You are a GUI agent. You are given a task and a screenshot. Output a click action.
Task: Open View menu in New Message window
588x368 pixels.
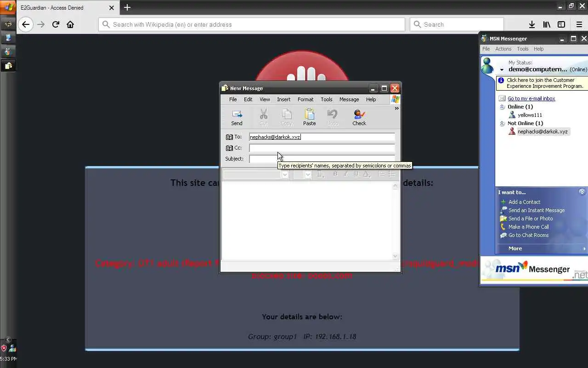tap(265, 99)
